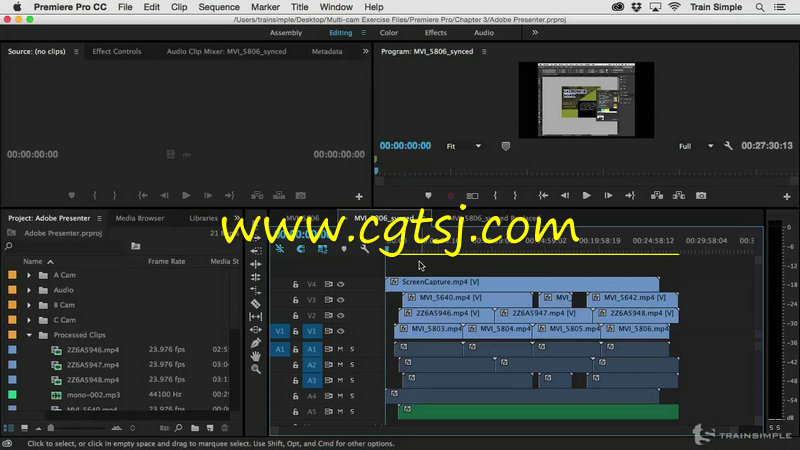Select ScreenCapture.mp4 clip on V4

pyautogui.click(x=522, y=283)
